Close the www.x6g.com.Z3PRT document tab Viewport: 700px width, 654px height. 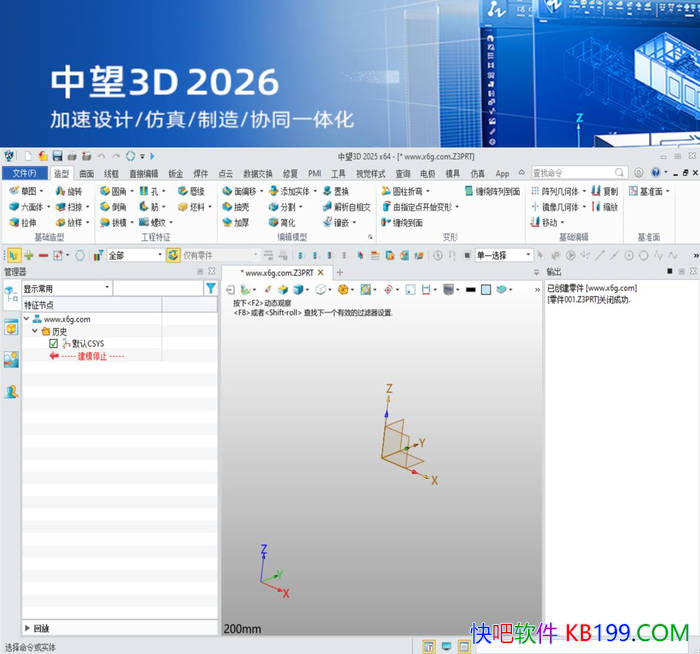(x=321, y=272)
